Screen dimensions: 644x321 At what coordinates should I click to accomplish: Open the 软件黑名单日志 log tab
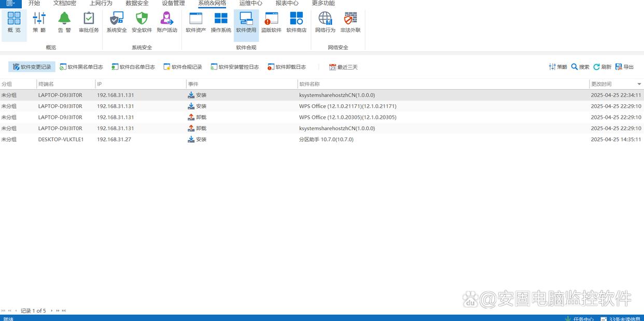tap(81, 67)
